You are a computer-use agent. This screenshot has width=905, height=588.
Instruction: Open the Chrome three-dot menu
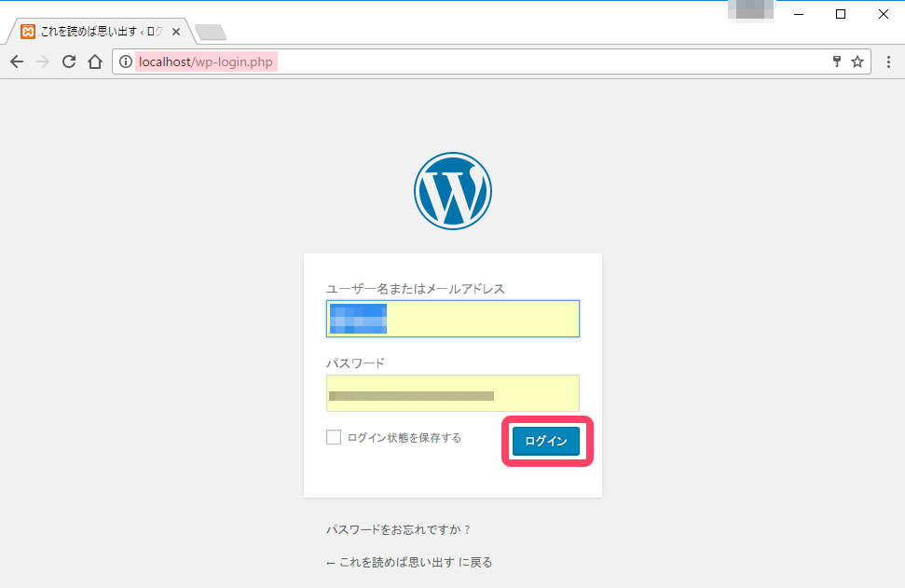pos(888,62)
